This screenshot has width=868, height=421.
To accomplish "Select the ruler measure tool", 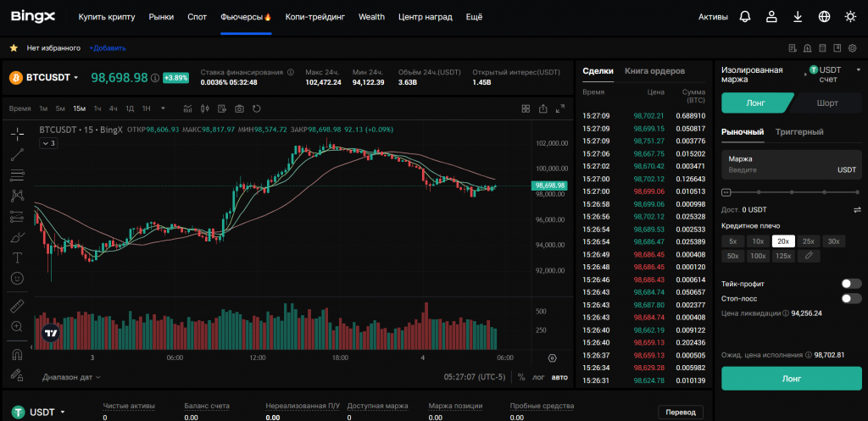I will pyautogui.click(x=17, y=306).
